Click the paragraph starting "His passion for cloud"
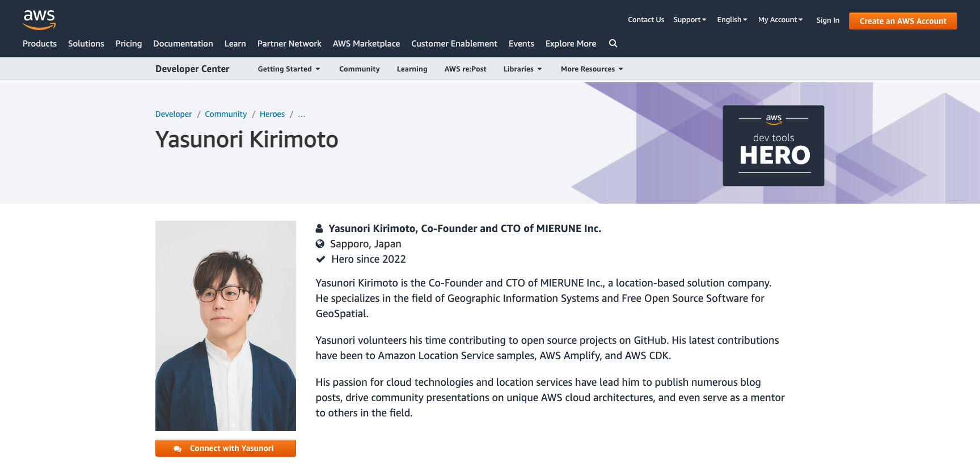Screen dimensions: 980x476 [550, 398]
